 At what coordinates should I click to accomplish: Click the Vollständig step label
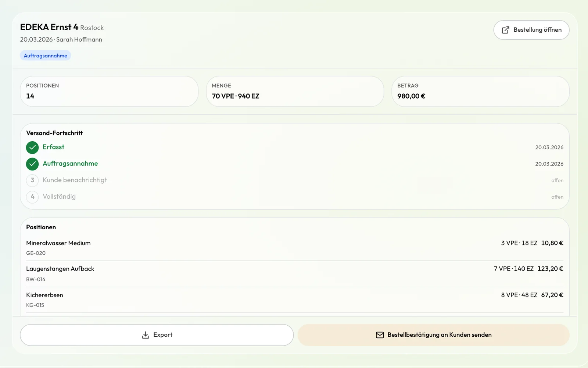click(x=59, y=197)
